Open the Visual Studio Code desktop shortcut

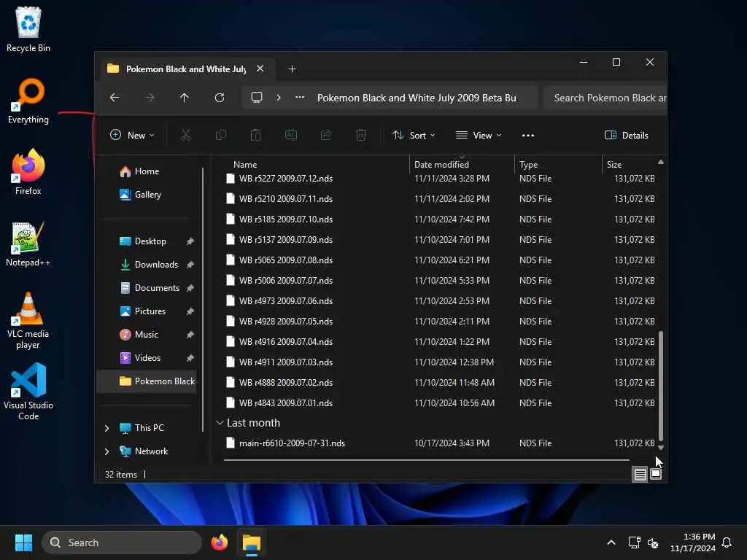coord(28,392)
